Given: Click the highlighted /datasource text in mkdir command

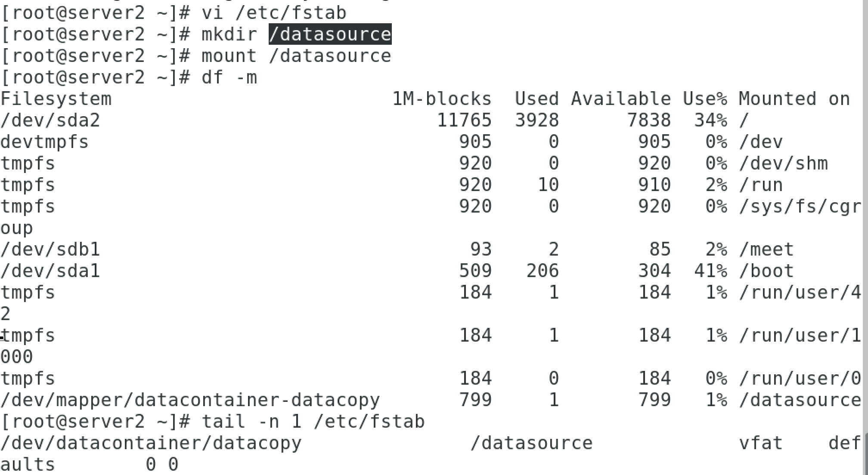Looking at the screenshot, I should 330,34.
